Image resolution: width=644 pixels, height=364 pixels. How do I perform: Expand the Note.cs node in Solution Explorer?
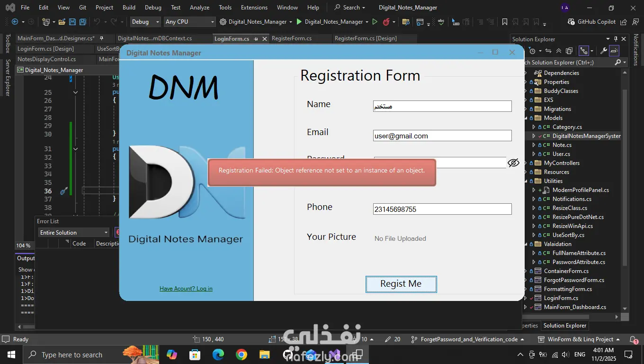[x=534, y=145]
